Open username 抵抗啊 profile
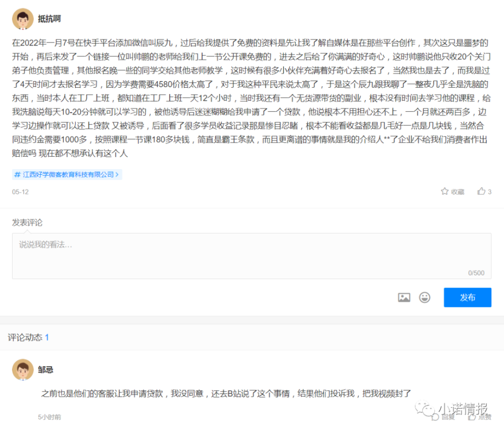 point(49,19)
